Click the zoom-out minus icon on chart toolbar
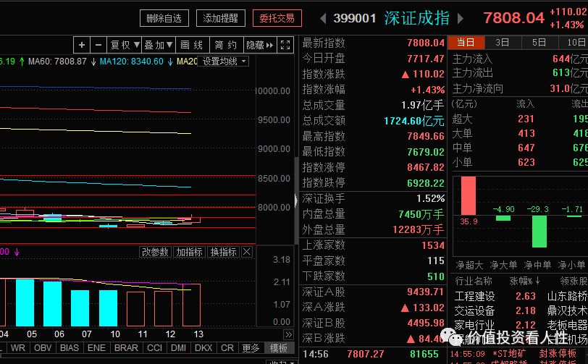This screenshot has height=364, width=588. [x=98, y=46]
